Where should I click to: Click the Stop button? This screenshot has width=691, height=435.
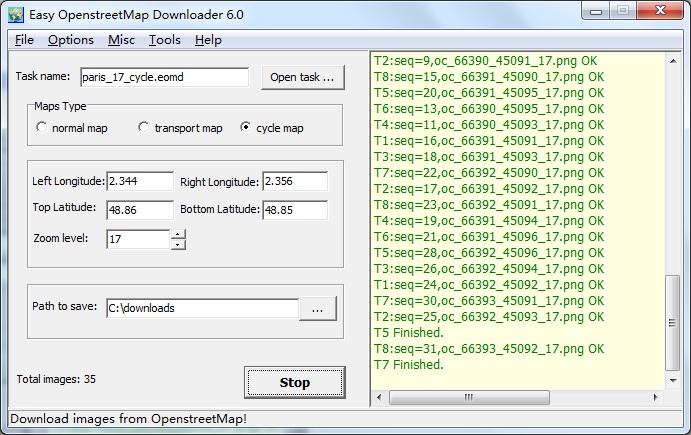[295, 383]
